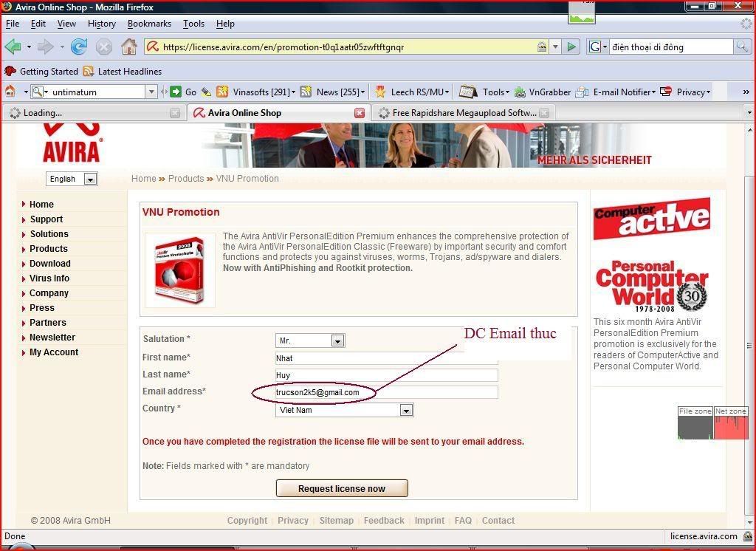Reload the page with the blue Reload icon
This screenshot has height=551, width=756.
(79, 47)
